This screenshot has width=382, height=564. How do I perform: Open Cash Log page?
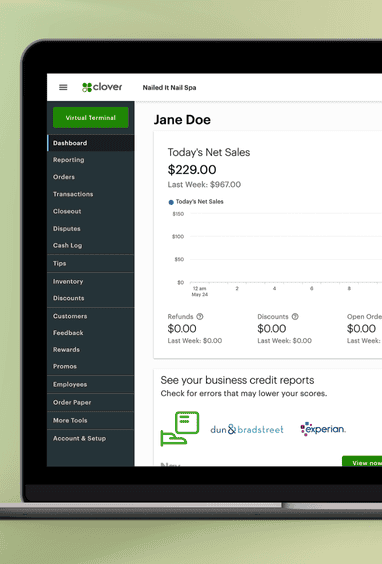(91, 245)
